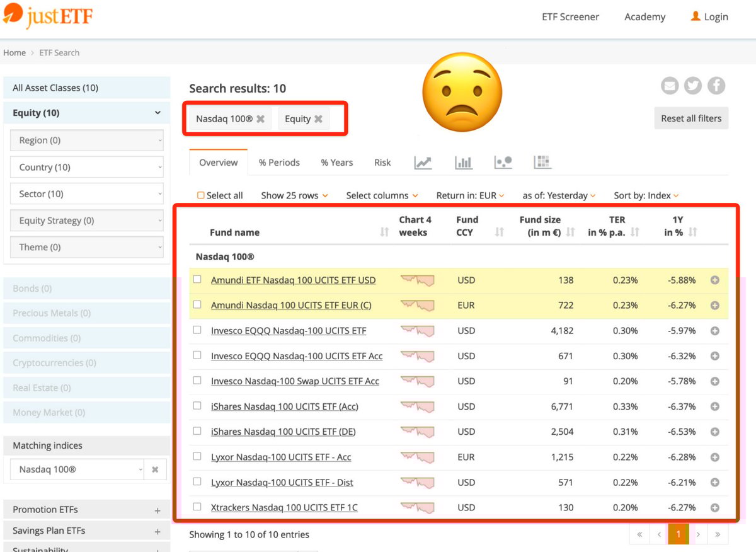
Task: Select iShares Nasdaq 100 UCITS ETF (DE) checkbox
Action: (x=197, y=431)
